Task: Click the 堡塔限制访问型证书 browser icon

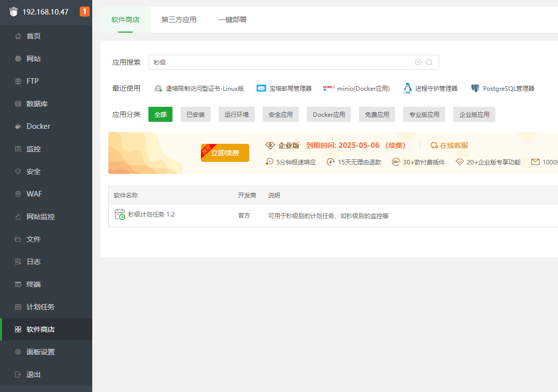Action: click(158, 88)
